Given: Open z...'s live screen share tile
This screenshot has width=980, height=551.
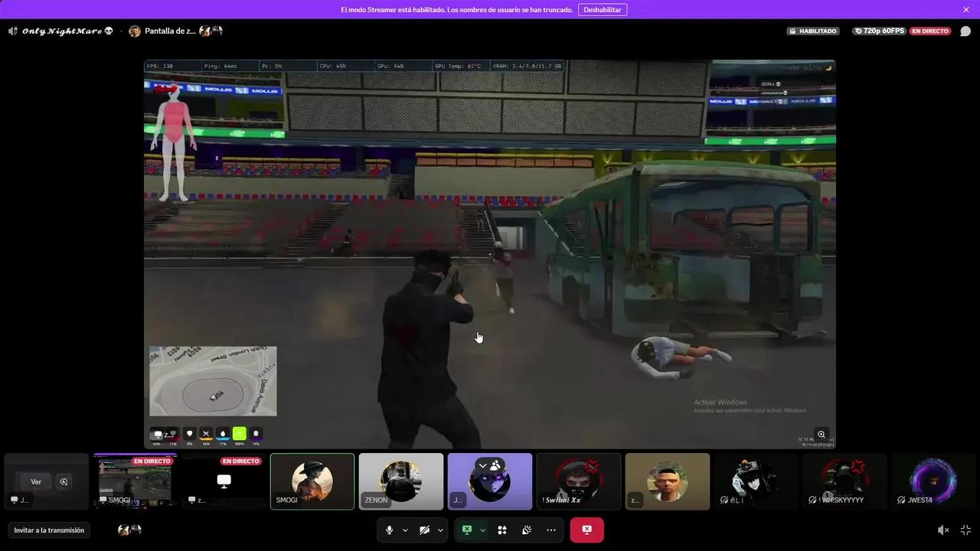Looking at the screenshot, I should 224,481.
